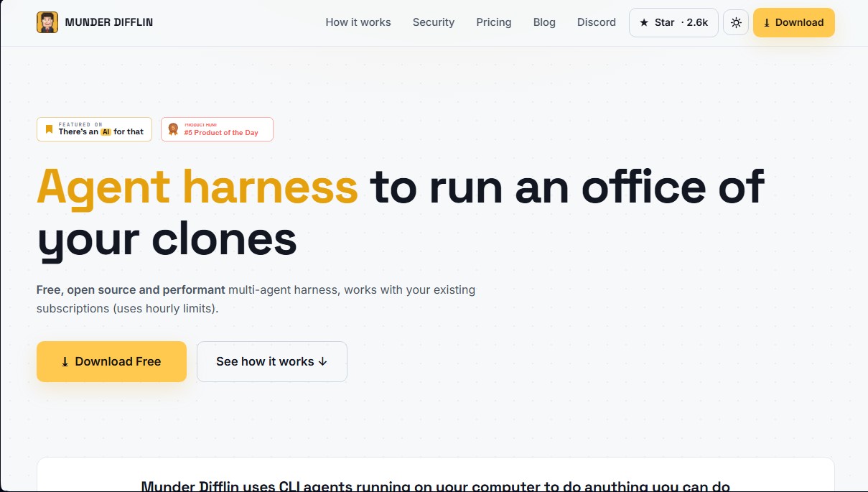Viewport: 868px width, 492px height.
Task: Open the How it works nav link
Action: [x=358, y=22]
